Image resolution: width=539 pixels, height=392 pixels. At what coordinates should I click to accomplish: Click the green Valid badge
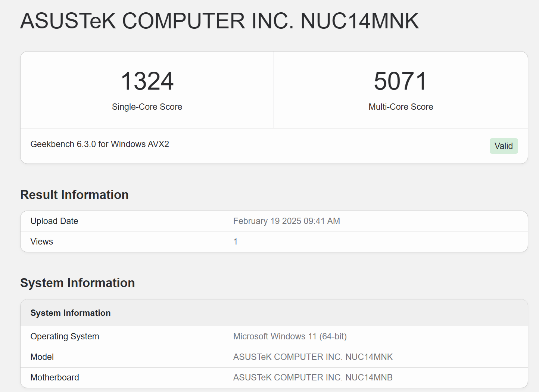click(503, 146)
